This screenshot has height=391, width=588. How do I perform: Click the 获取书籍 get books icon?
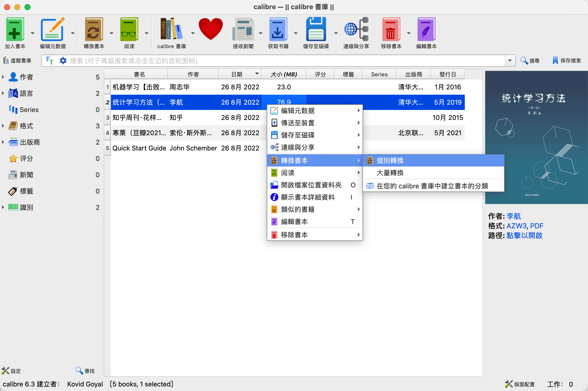278,29
